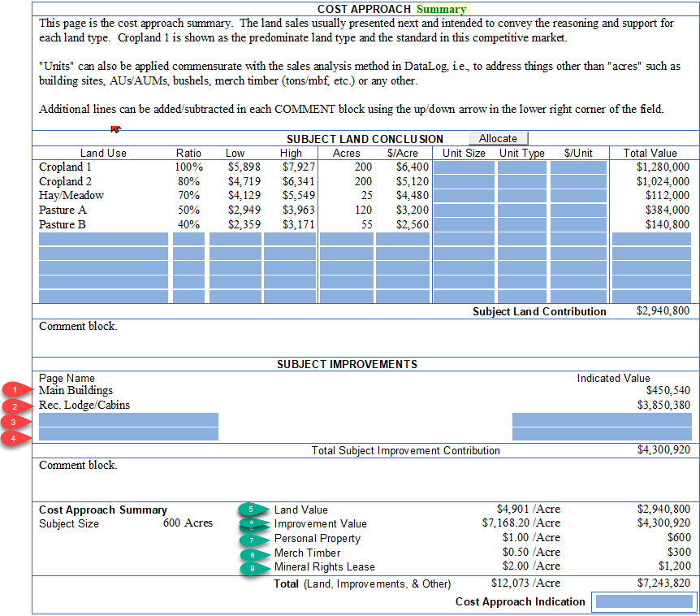This screenshot has width=700, height=616.
Task: Click the small red comment indicator arrow
Action: 116,128
